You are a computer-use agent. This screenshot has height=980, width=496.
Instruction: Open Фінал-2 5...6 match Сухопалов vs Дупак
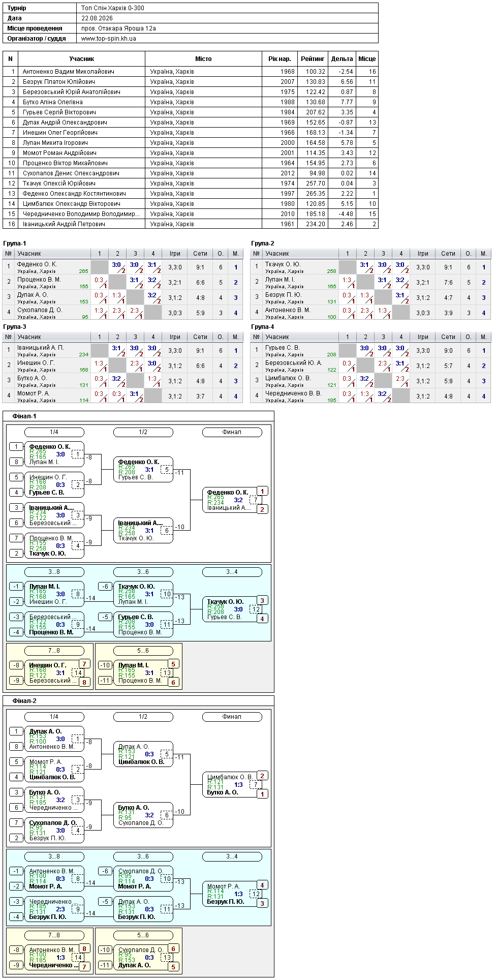coord(143,958)
